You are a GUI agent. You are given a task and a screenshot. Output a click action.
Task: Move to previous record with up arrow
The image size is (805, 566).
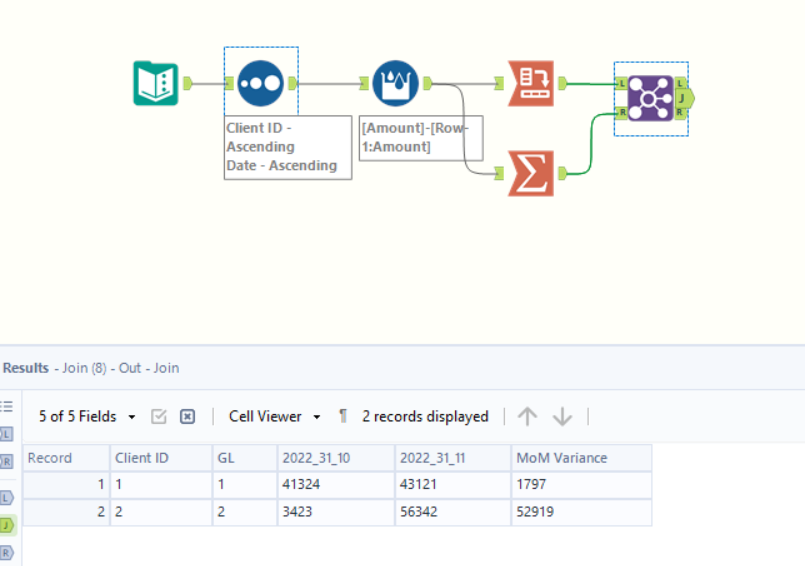click(x=528, y=417)
